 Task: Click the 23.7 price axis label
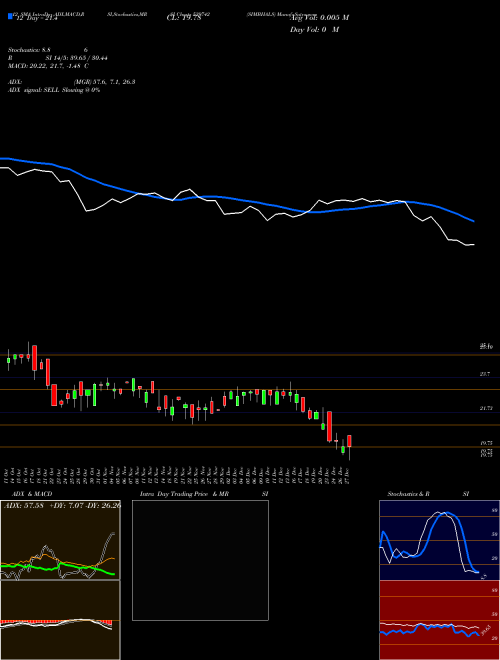tap(485, 374)
